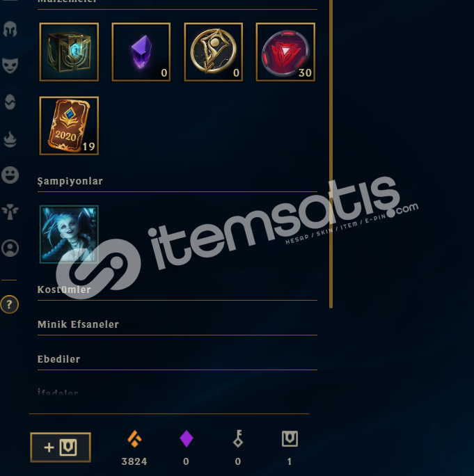Click the gold Hextech key fragment coin

pos(213,52)
